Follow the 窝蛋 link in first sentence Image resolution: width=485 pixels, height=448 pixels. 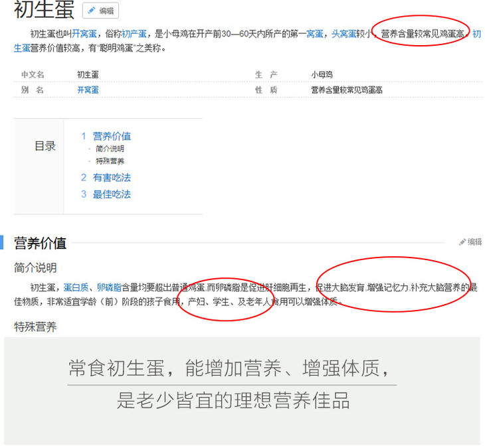[315, 34]
